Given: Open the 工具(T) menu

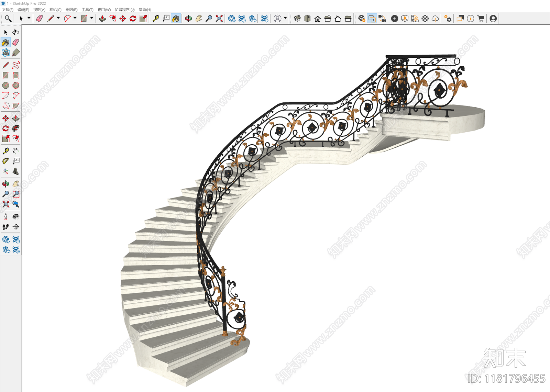Looking at the screenshot, I should (88, 10).
